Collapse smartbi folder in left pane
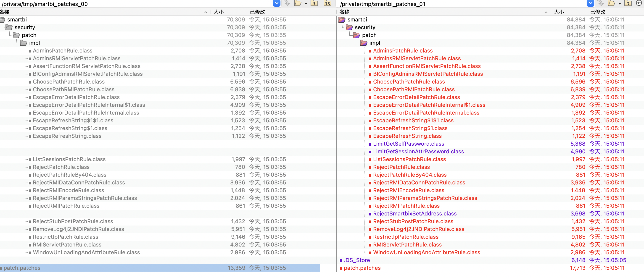This screenshot has width=644, height=278. coord(2,20)
